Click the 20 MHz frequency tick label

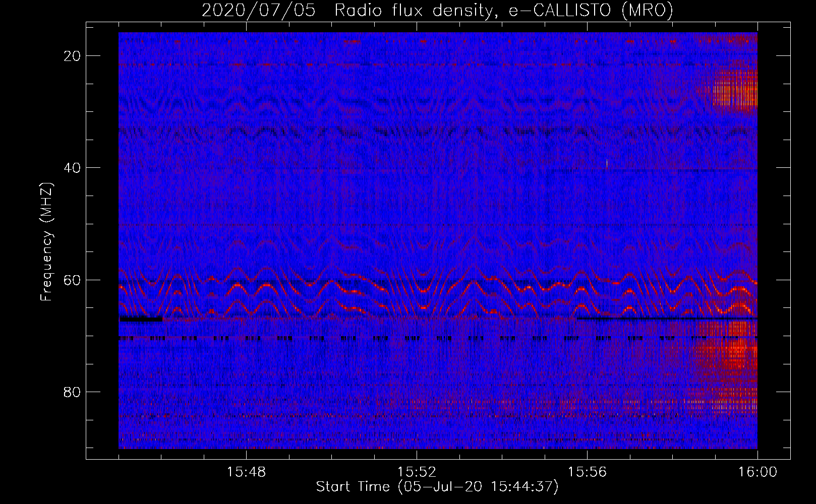[x=73, y=56]
